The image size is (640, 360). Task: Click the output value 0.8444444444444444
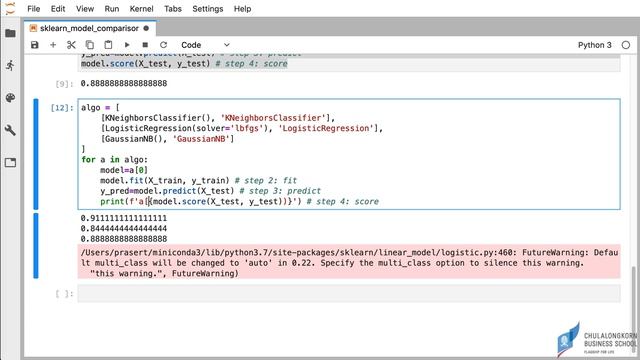click(x=124, y=229)
